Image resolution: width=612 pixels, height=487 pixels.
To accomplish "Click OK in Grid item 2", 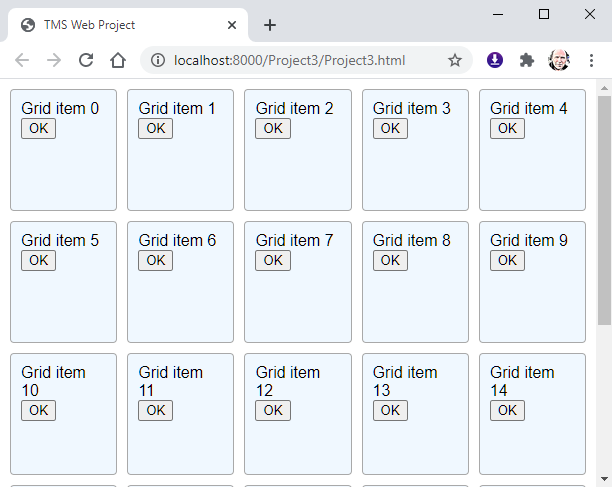I will click(273, 128).
